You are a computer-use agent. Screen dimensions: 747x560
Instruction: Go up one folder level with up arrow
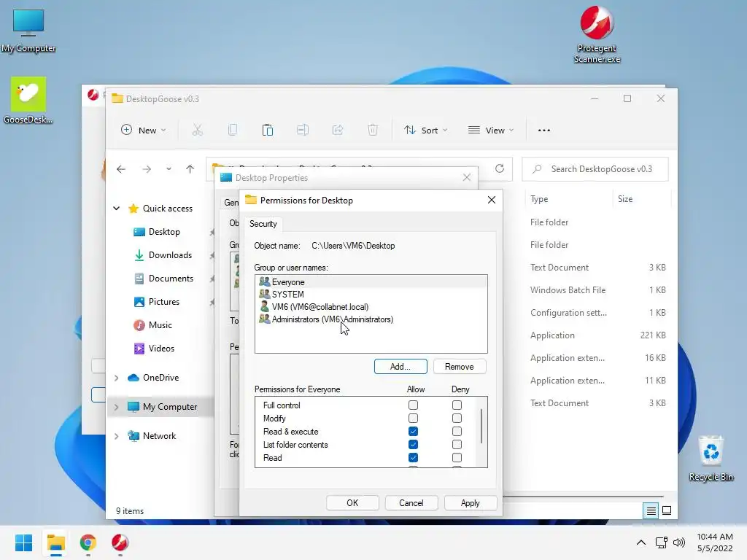pos(190,169)
